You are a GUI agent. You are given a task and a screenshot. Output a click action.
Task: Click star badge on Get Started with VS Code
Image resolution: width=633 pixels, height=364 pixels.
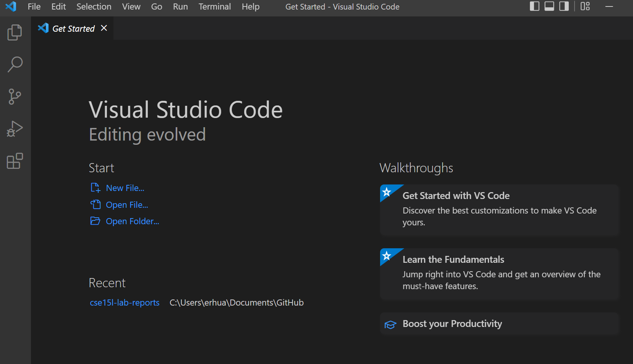[x=387, y=191]
